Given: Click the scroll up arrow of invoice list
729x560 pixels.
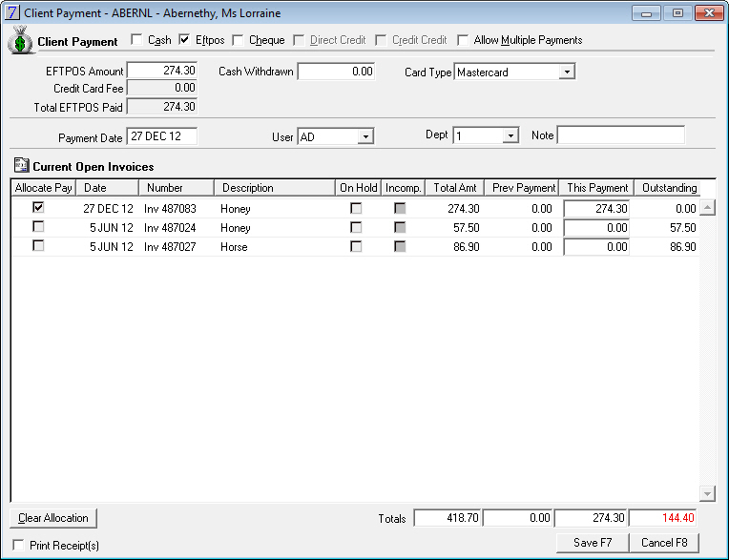Looking at the screenshot, I should (707, 207).
